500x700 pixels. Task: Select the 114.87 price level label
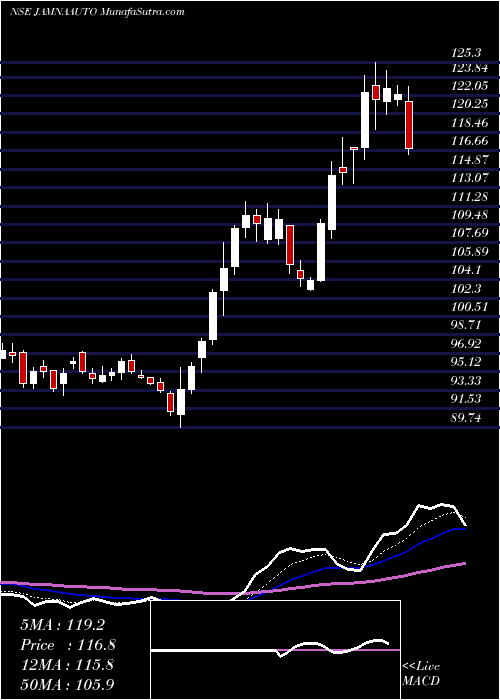click(x=470, y=160)
